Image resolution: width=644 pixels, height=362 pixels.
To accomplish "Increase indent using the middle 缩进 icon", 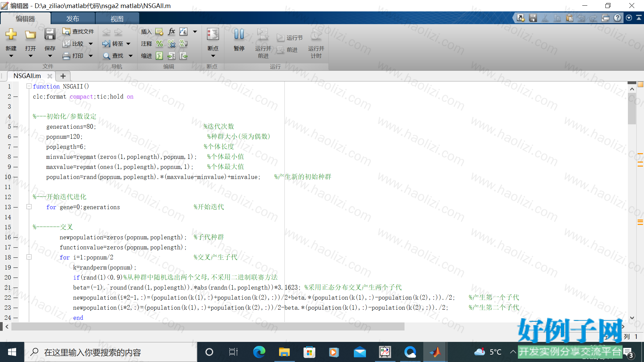I will pos(171,56).
